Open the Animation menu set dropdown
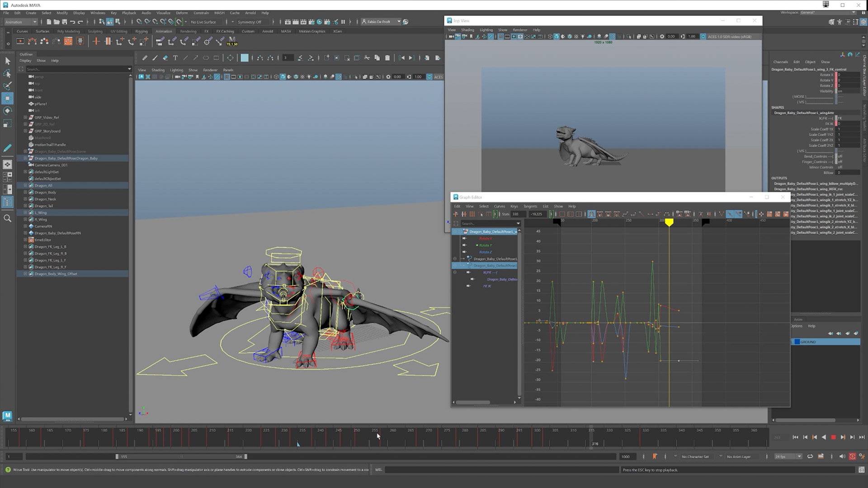868x488 pixels. point(21,22)
